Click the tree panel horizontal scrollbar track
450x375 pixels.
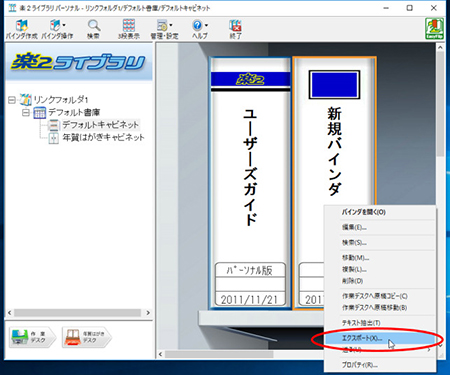tap(79, 313)
